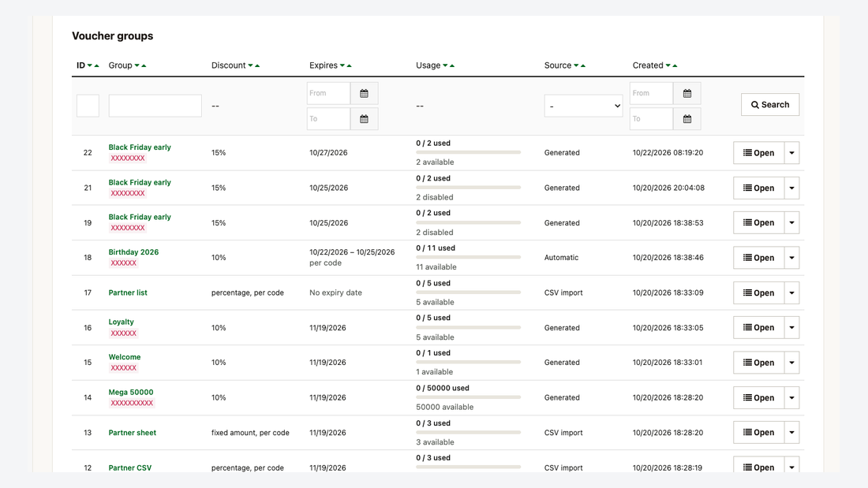Sort Source column ascending arrow
Viewport: 868px width, 488px height.
point(583,65)
